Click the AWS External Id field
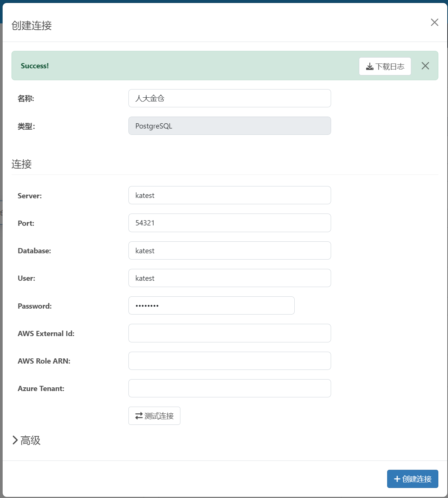Screen dimensions: 448x498 pos(230,333)
